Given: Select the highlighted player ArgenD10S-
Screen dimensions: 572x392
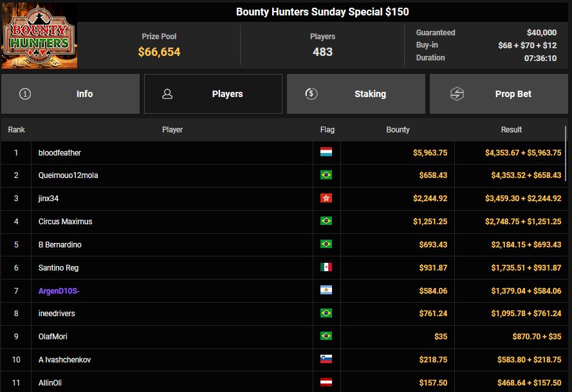Looking at the screenshot, I should (59, 291).
